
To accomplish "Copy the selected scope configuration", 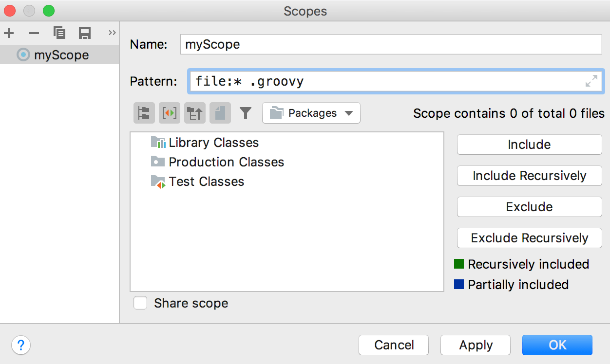I will pos(59,33).
